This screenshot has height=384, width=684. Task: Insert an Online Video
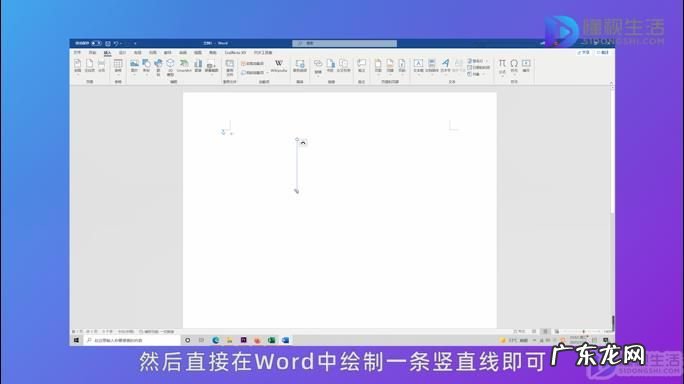(300, 65)
